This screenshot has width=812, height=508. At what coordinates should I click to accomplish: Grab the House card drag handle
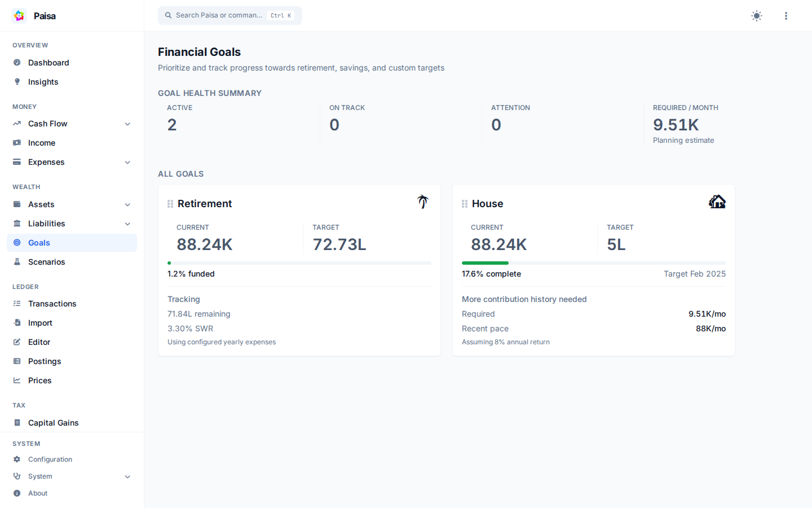(x=465, y=204)
